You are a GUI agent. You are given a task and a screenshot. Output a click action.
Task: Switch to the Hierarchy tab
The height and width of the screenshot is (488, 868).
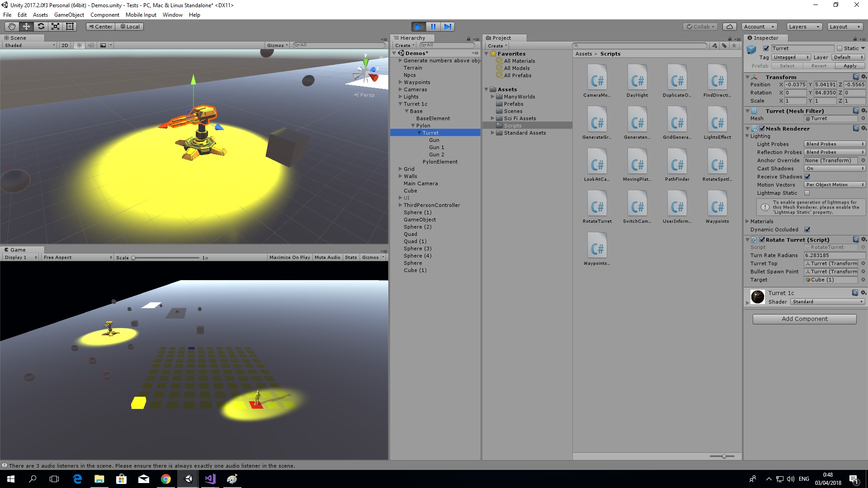pos(413,38)
